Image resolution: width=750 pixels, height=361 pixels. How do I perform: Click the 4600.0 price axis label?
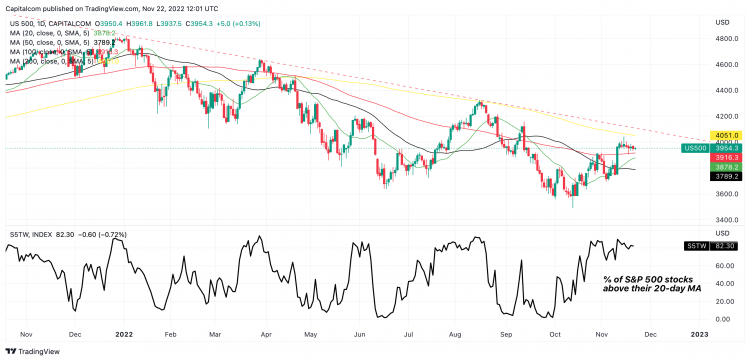coord(726,65)
